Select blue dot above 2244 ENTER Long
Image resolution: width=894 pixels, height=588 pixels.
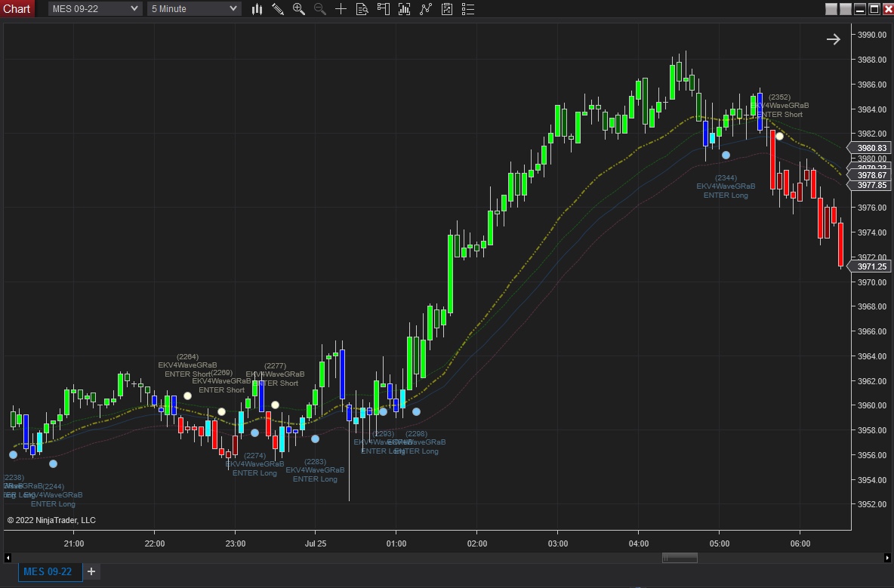coord(53,463)
